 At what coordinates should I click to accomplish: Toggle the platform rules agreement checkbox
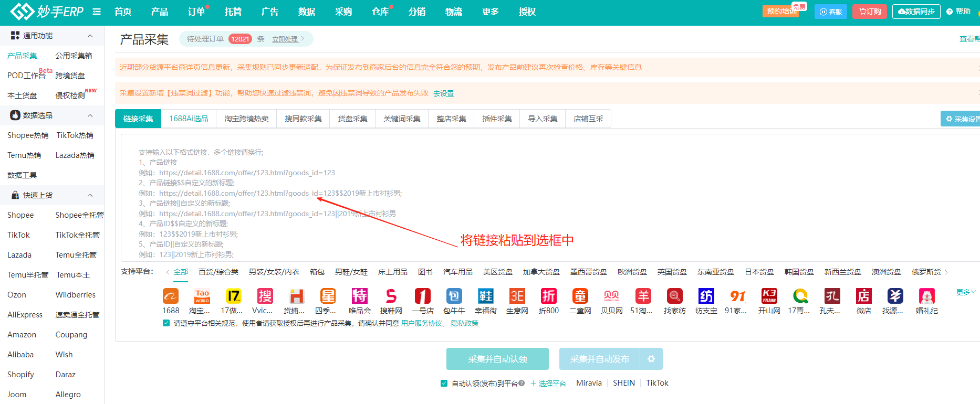pos(166,323)
